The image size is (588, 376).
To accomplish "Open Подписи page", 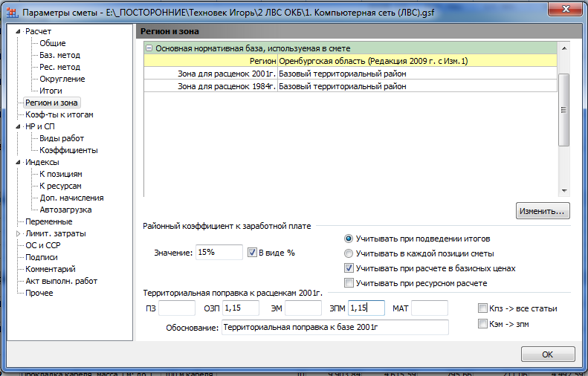I will [41, 258].
